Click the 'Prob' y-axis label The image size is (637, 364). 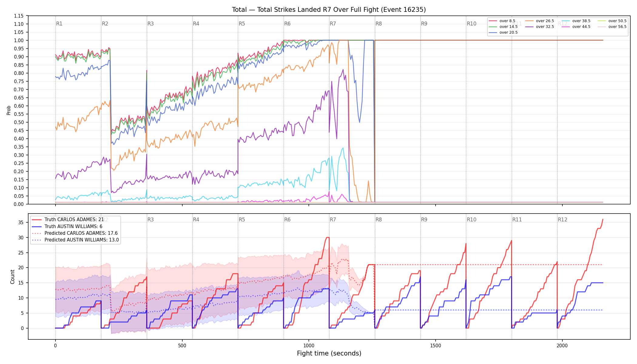coord(8,110)
